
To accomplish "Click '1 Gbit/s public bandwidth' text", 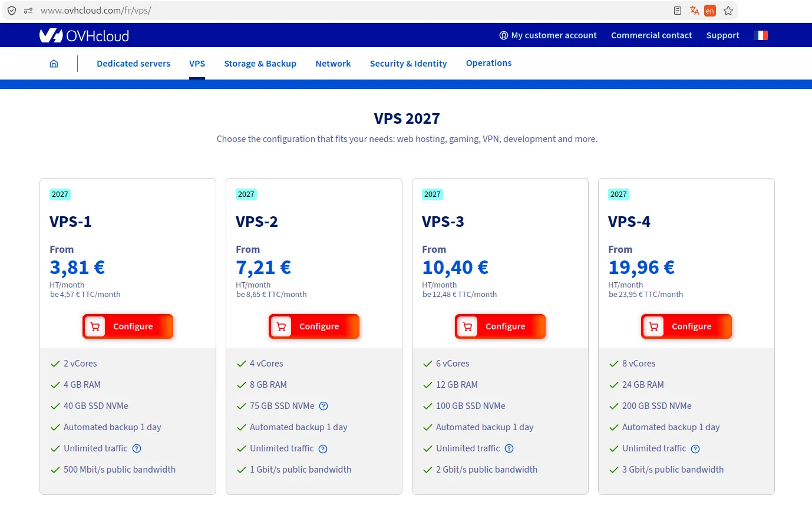I will coord(301,470).
